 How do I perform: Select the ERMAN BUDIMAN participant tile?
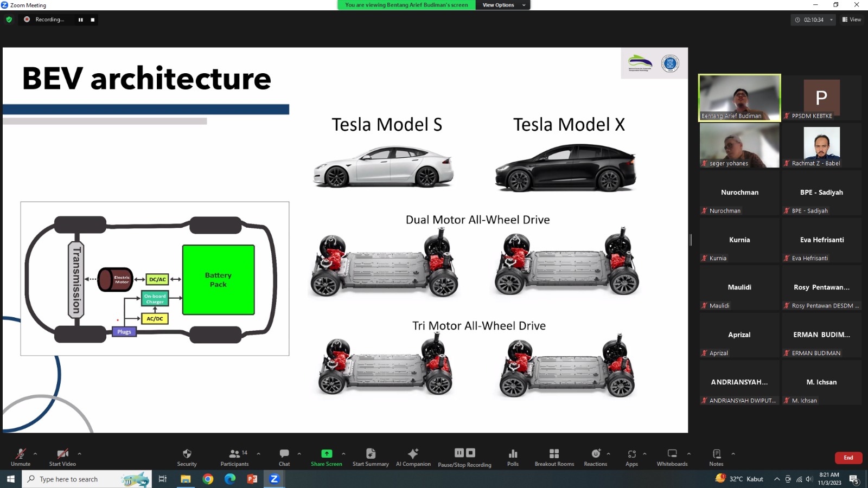[x=821, y=335]
